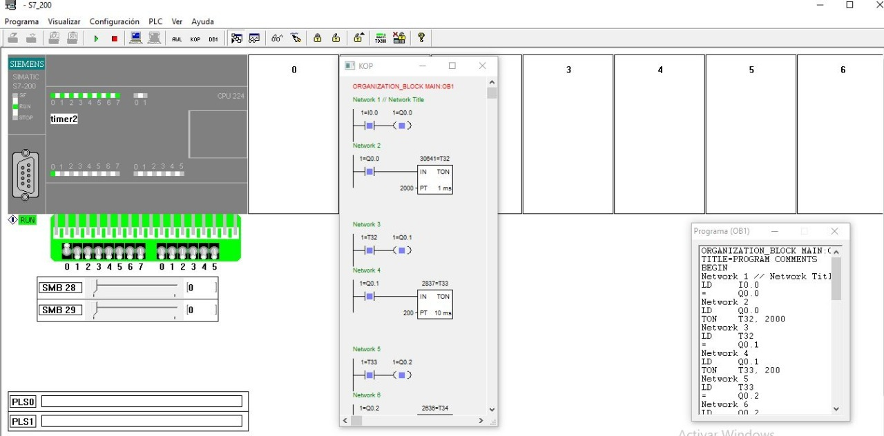Click the padlock with up-arrow toolbar icon
The width and height of the screenshot is (884, 436).
[x=359, y=38]
